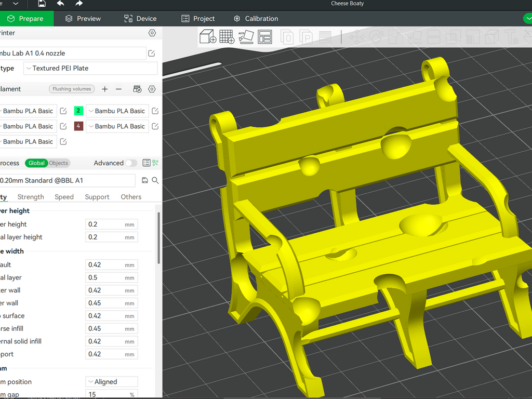Image resolution: width=532 pixels, height=399 pixels.
Task: Click the Add plate grid icon
Action: click(227, 37)
